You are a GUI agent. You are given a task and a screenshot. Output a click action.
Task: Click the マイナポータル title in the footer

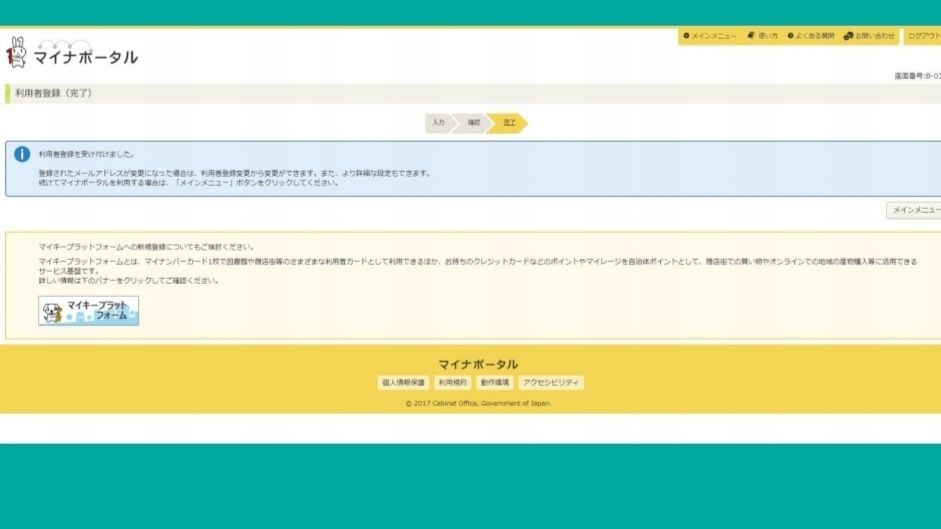point(478,364)
